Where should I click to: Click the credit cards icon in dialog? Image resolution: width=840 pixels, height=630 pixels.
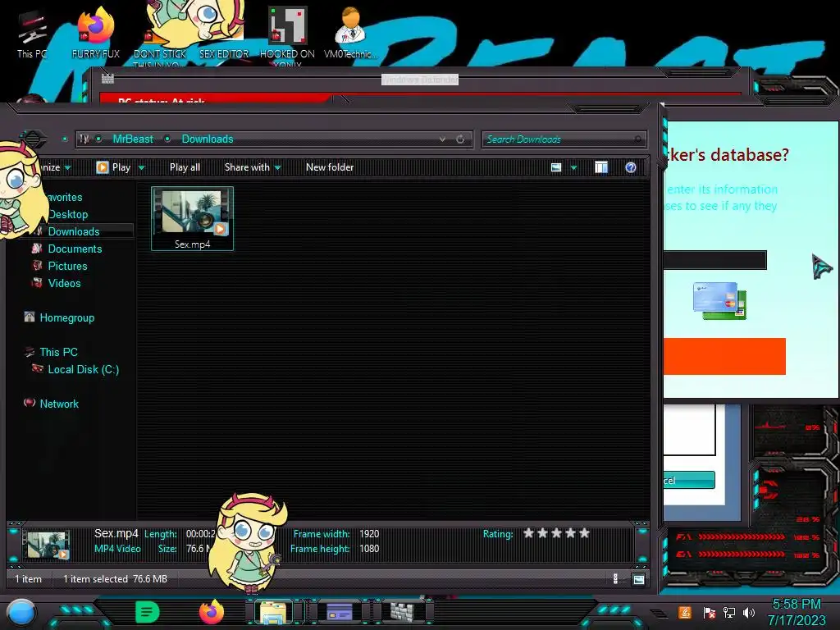click(x=719, y=300)
